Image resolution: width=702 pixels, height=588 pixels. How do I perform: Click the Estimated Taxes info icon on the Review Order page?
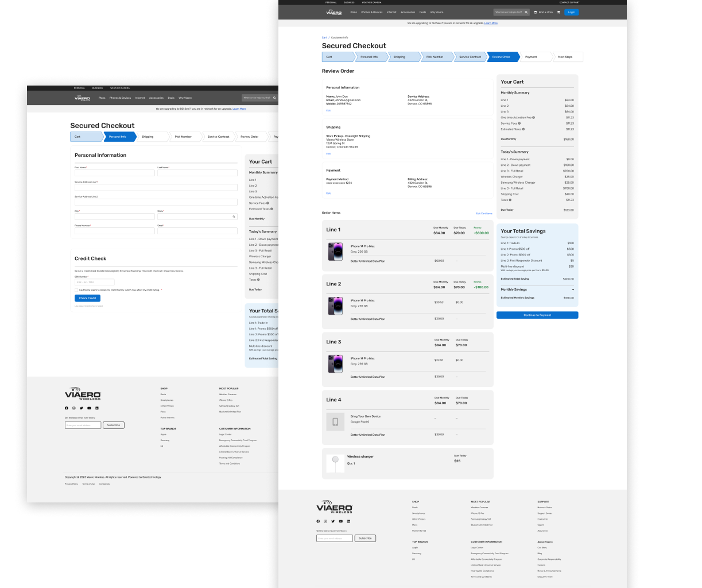tap(523, 129)
